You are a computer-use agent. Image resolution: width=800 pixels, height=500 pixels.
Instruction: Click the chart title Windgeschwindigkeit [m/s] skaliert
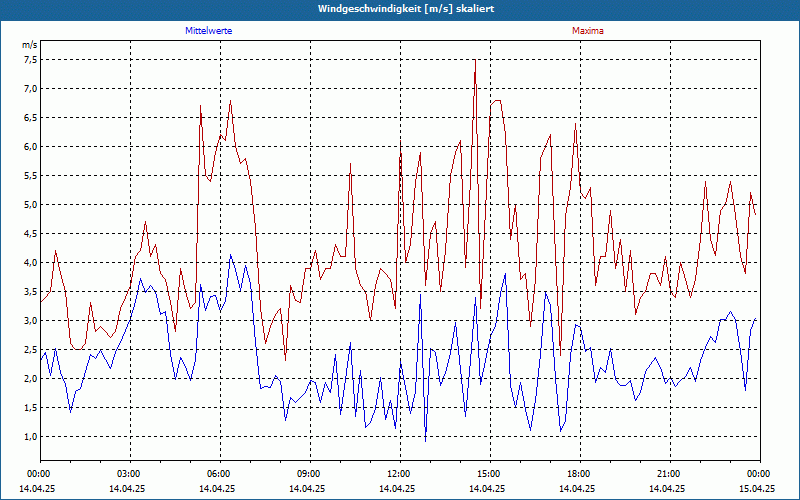406,9
